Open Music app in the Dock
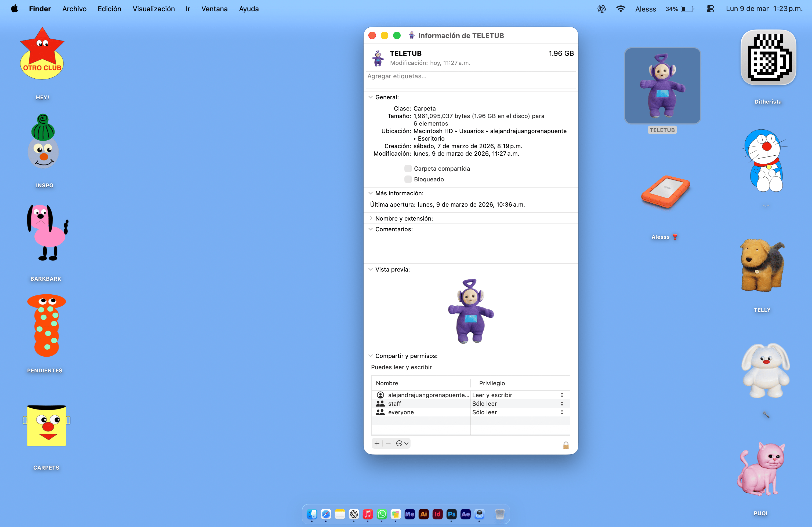 (368, 514)
